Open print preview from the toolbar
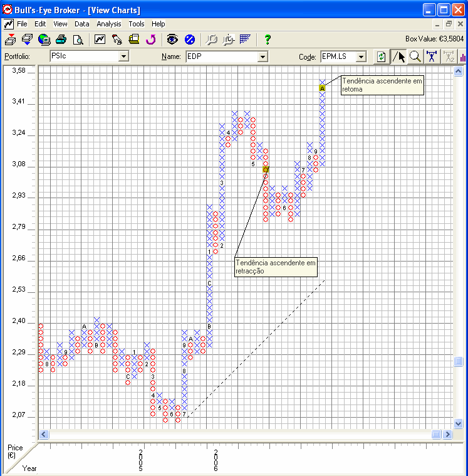 click(78, 40)
